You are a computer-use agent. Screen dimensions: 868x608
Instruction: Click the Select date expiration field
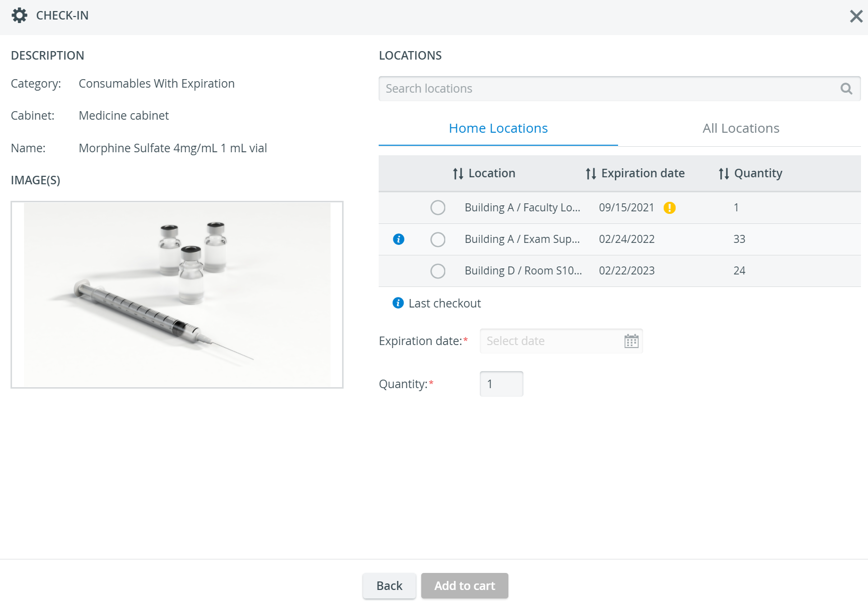(x=561, y=341)
